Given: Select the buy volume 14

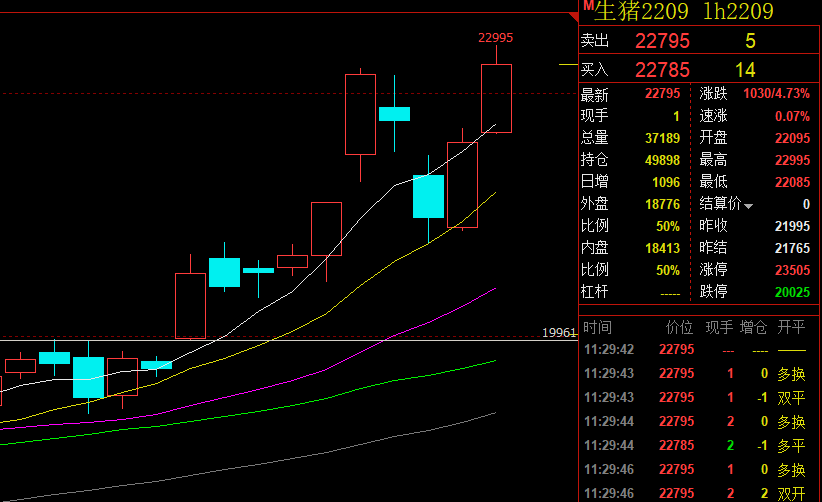Looking at the screenshot, I should click(x=745, y=70).
